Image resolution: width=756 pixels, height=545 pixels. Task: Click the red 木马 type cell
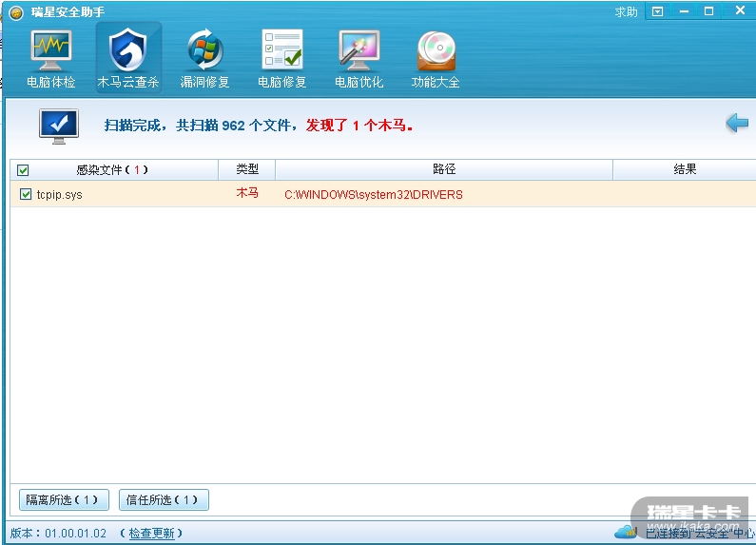click(247, 193)
